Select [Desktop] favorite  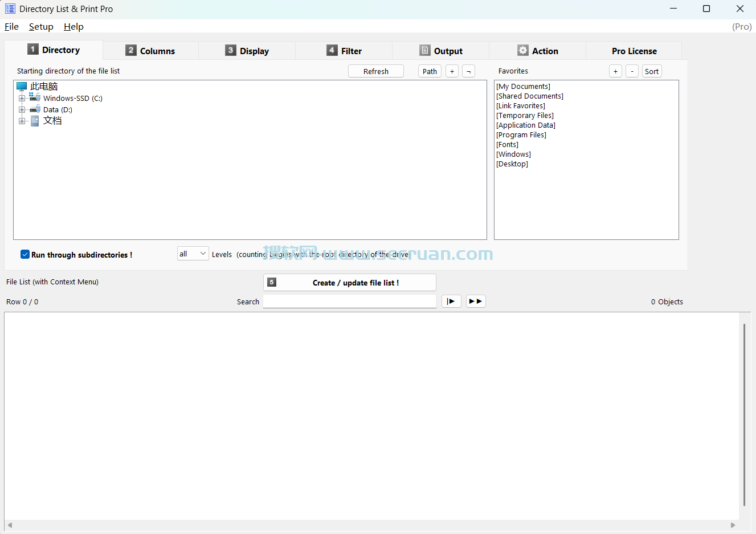pyautogui.click(x=512, y=164)
